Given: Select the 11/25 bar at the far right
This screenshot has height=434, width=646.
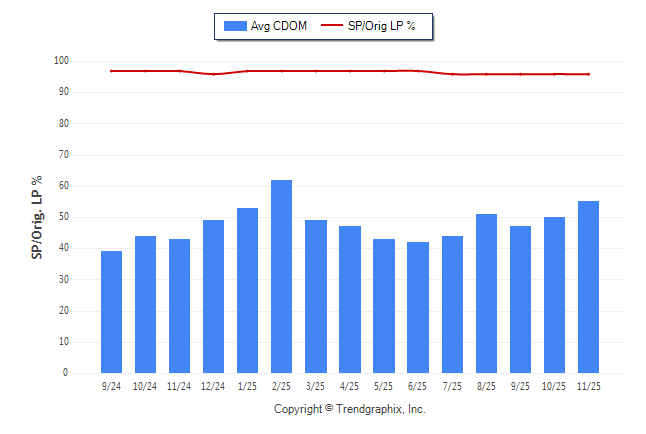Looking at the screenshot, I should (x=588, y=287).
